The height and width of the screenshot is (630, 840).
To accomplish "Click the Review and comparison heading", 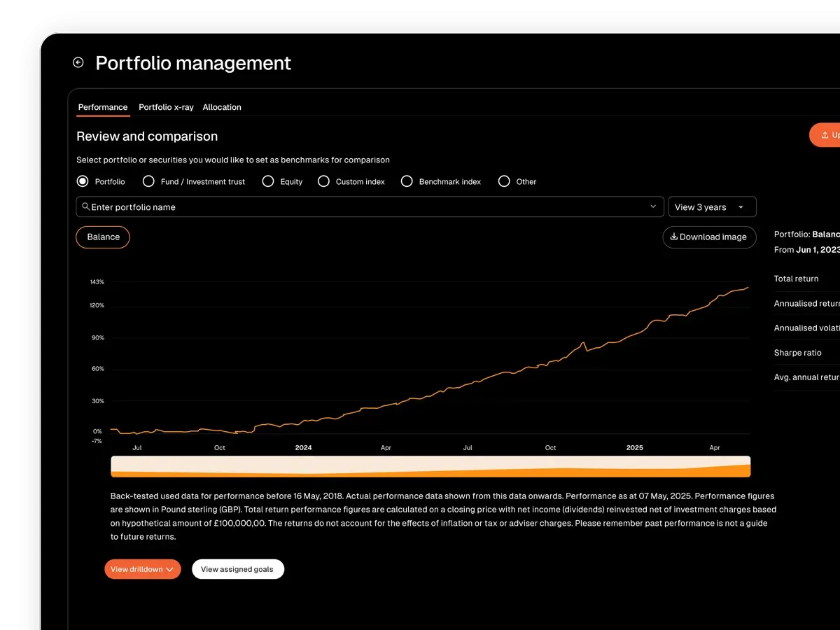I will pos(147,136).
